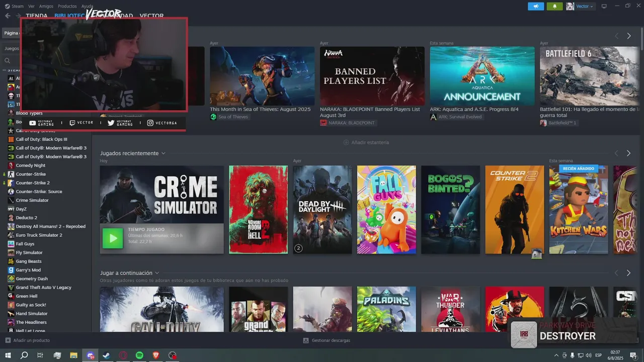Select The Headliners in the library list
This screenshot has width=644, height=362.
click(31, 322)
